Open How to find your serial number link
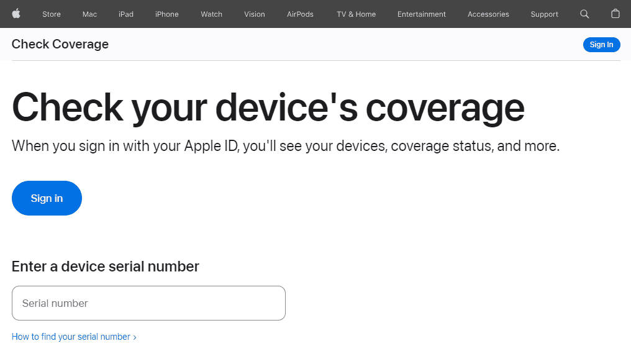Viewport: 631px width, 364px height. (x=74, y=337)
